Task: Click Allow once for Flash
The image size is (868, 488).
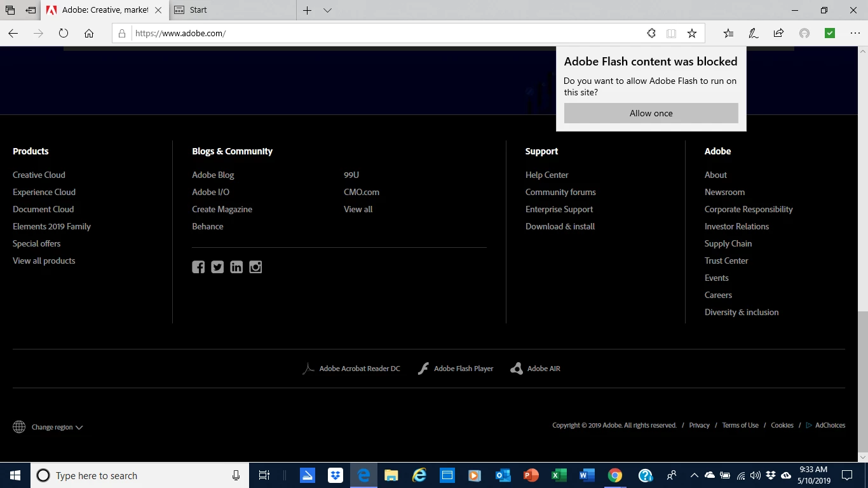Action: (651, 113)
